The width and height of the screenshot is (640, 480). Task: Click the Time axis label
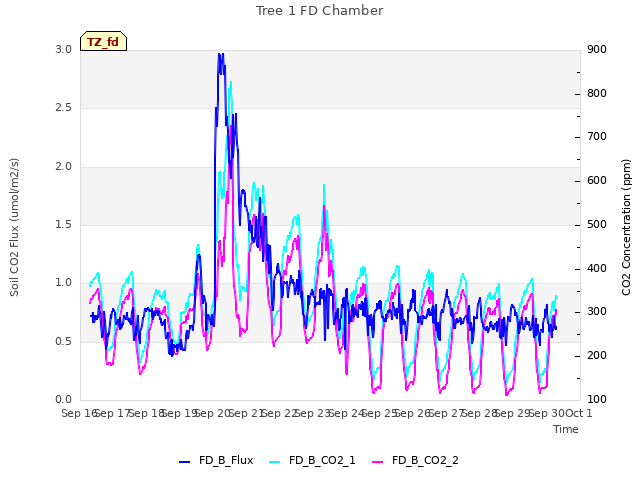pos(566,429)
